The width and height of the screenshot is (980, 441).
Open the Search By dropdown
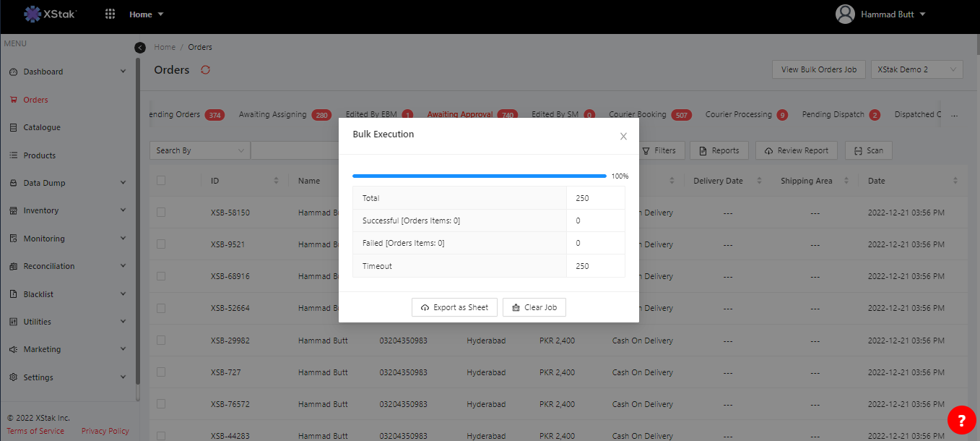(200, 150)
